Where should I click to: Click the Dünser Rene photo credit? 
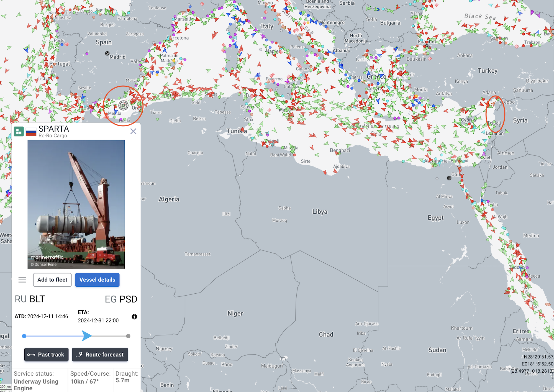[44, 265]
